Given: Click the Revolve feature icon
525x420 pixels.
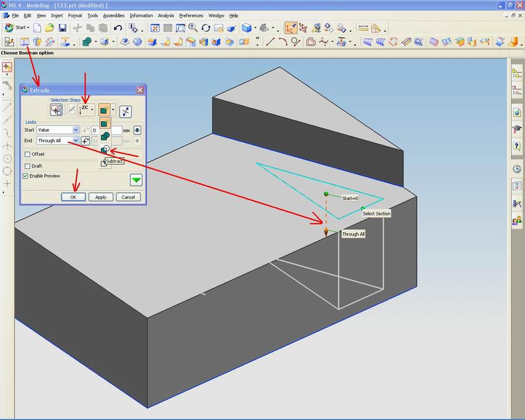Looking at the screenshot, I should pyautogui.click(x=37, y=42).
